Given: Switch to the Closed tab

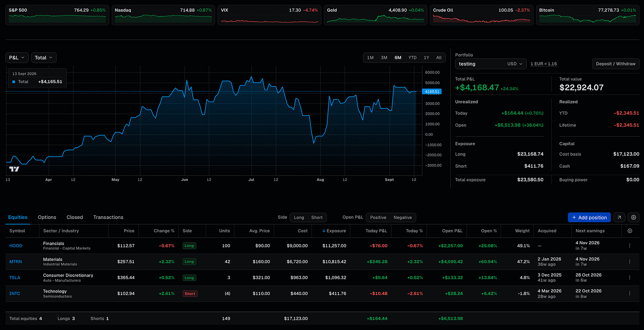Looking at the screenshot, I should 75,217.
